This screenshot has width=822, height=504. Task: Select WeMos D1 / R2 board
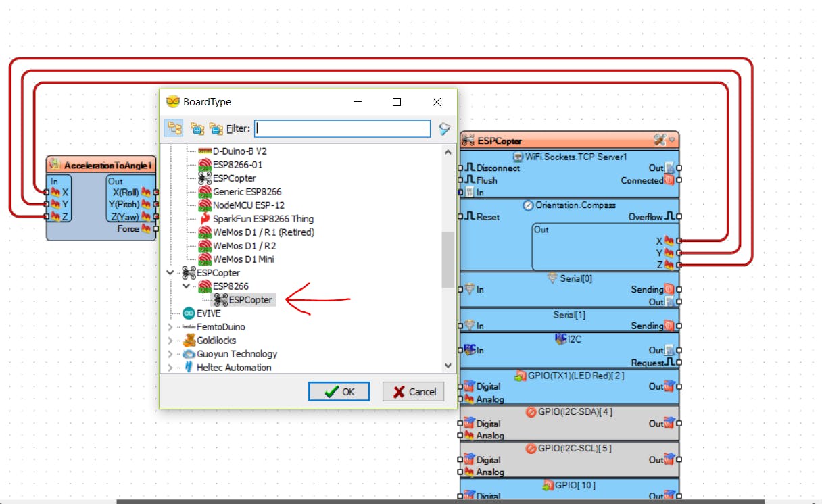pyautogui.click(x=237, y=246)
